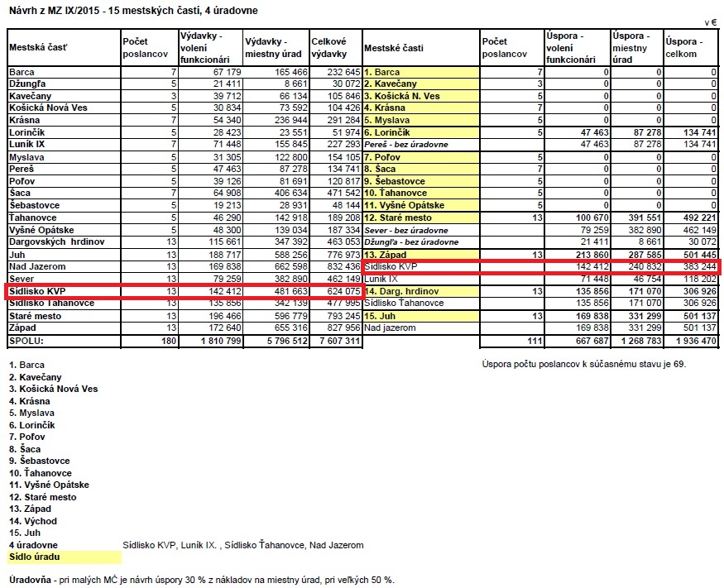Click the cell showing 189 208
Image resolution: width=724 pixels, height=588 pixels.
tap(343, 218)
